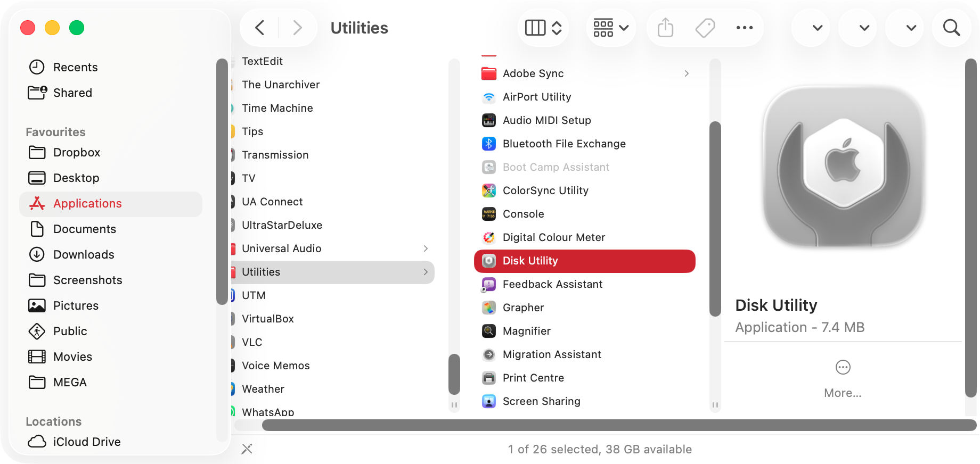Open the Downloads sidebar item
The width and height of the screenshot is (980, 464).
[111, 254]
